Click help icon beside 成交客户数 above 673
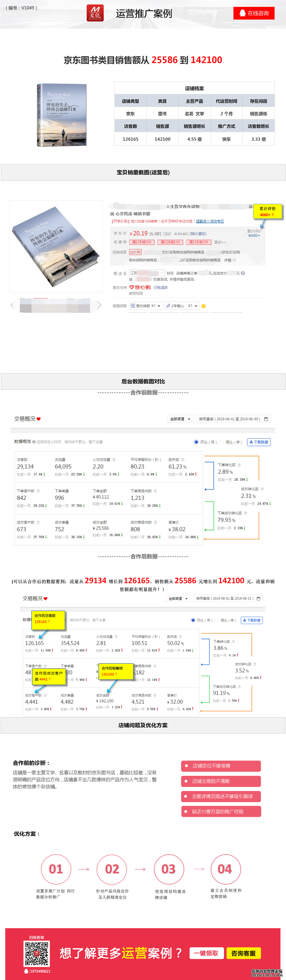Viewport: 286px width, 980px height. tap(38, 522)
